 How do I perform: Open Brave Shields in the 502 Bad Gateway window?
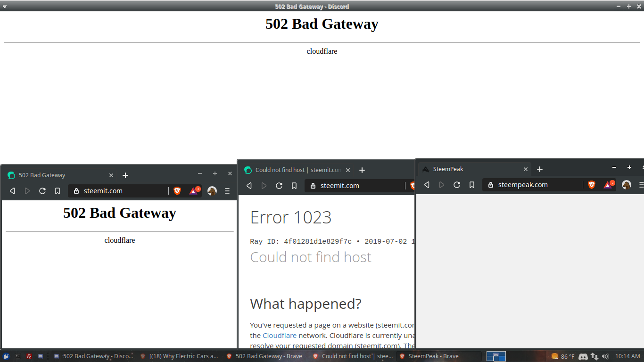(x=177, y=191)
